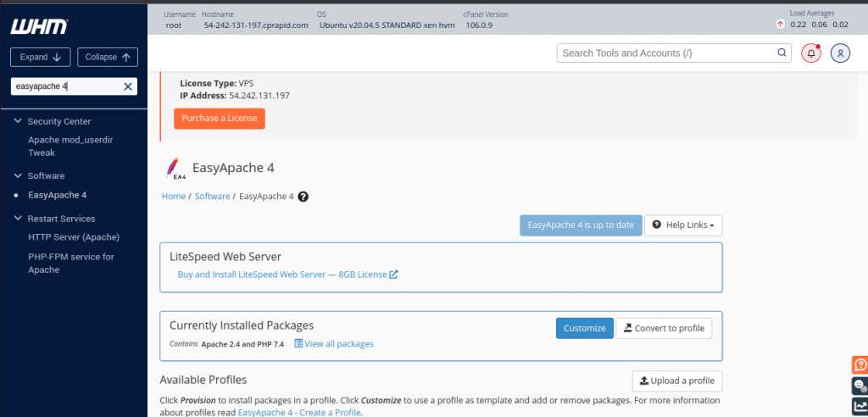
Task: Click the cPanel version 106.0.9 value
Action: [479, 25]
